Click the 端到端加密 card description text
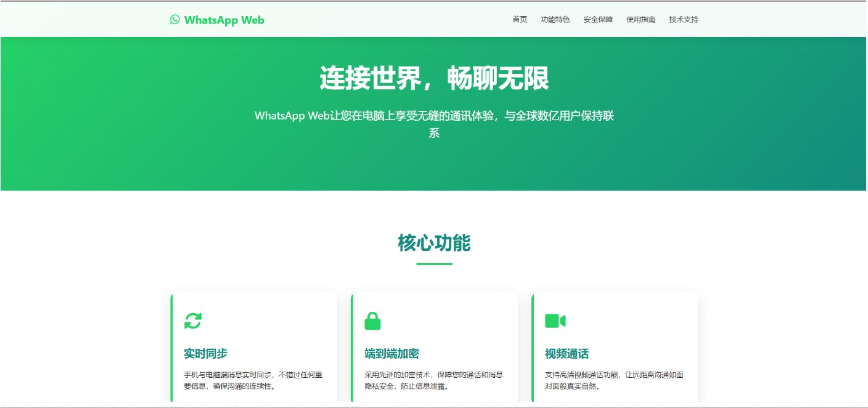Screen dimensions: 868x408 coord(433,380)
